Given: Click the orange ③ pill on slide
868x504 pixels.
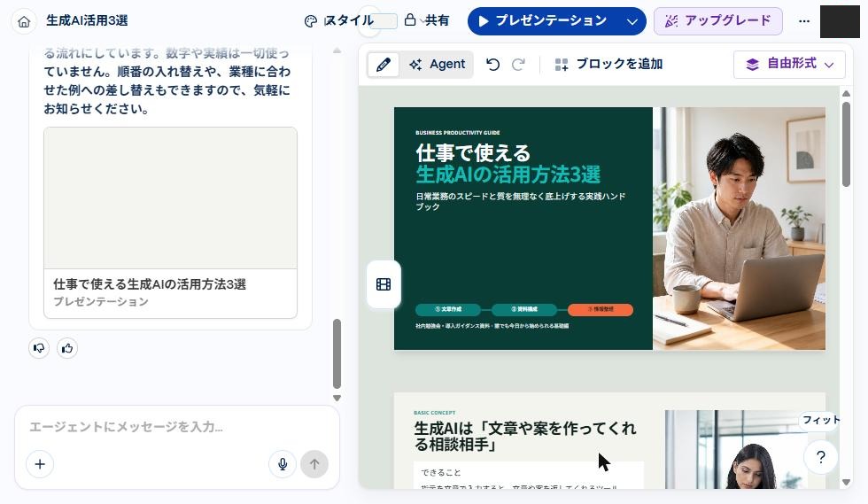Looking at the screenshot, I should 601,309.
